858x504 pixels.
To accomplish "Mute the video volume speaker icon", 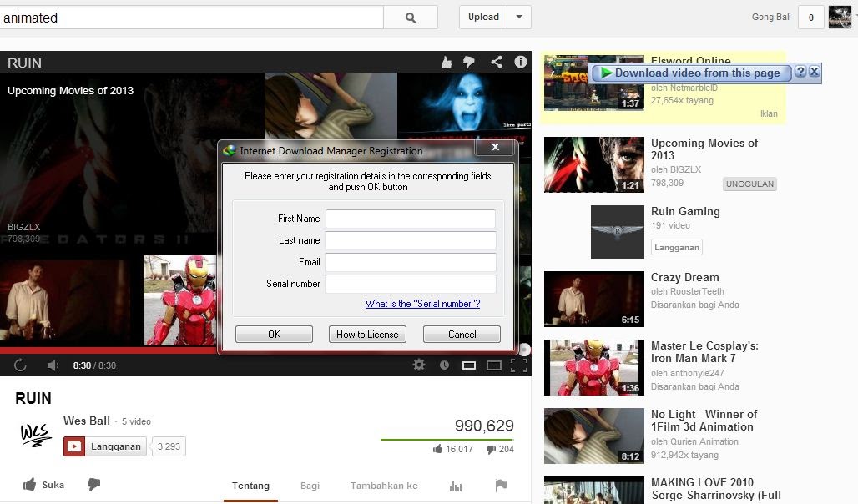I will click(52, 365).
